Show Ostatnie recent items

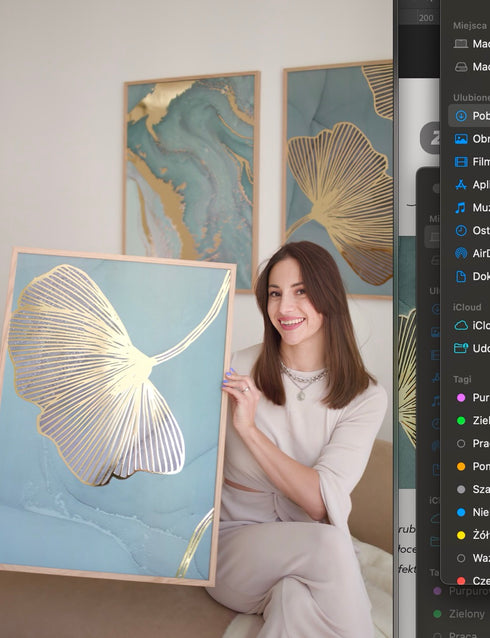tap(469, 231)
